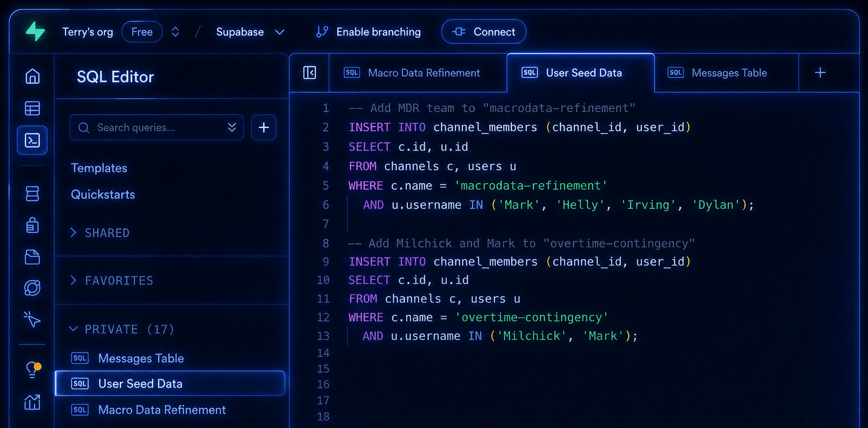Click the plus button beside search queries
The width and height of the screenshot is (868, 428).
click(x=263, y=127)
